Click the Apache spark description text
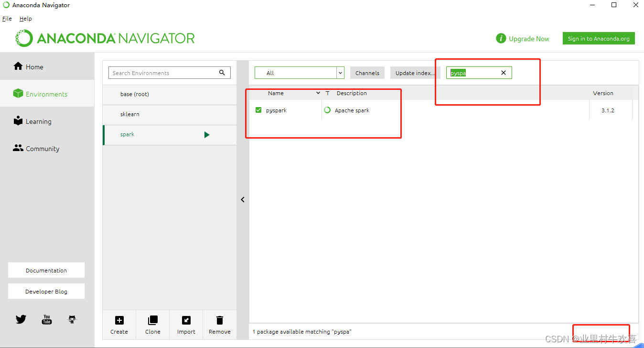 (352, 110)
